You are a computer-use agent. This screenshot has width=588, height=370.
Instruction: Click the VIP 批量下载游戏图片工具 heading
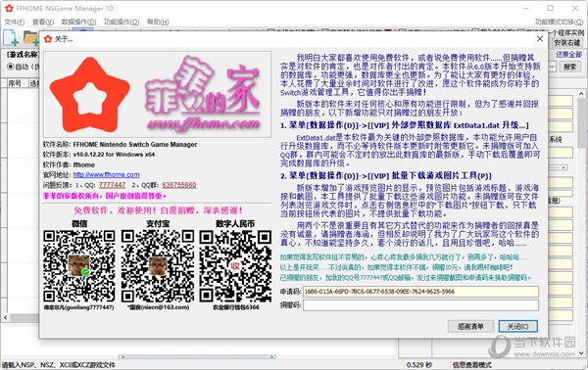386,175
